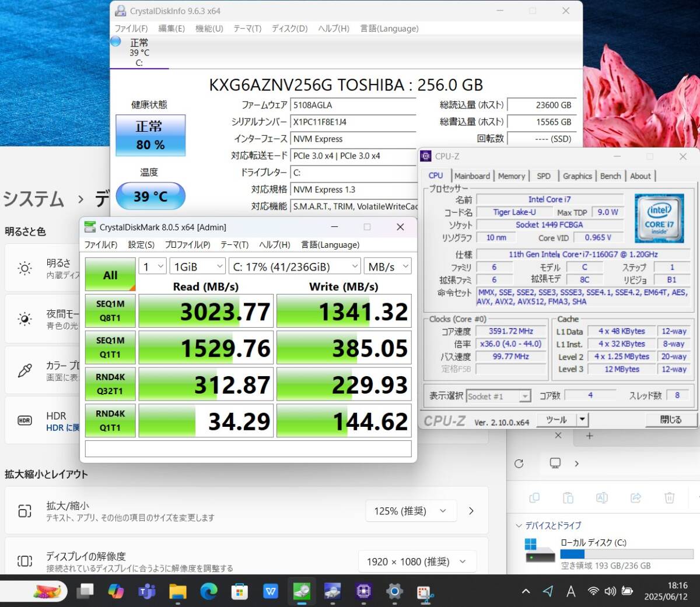Open Microsoft Teams from the taskbar
The width and height of the screenshot is (700, 607).
pos(146,592)
